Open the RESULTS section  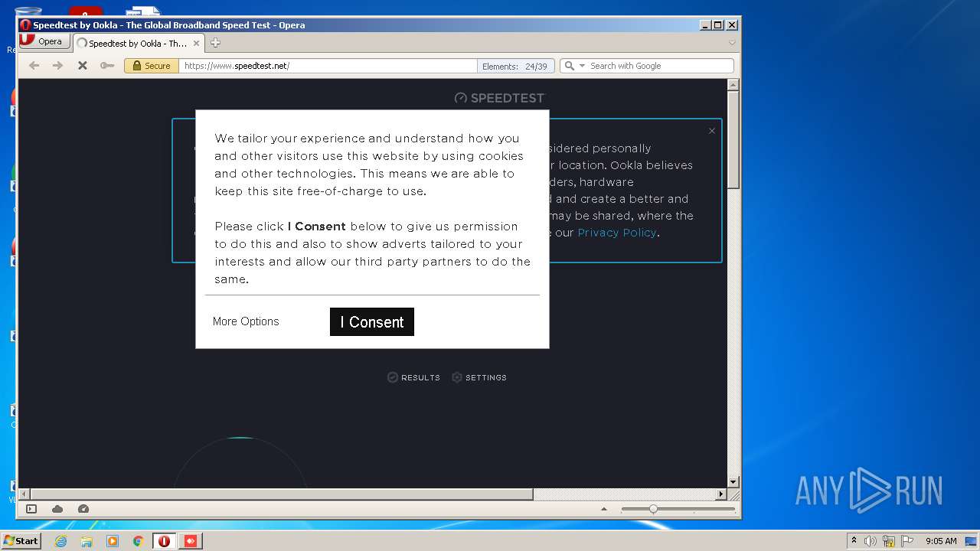point(413,377)
